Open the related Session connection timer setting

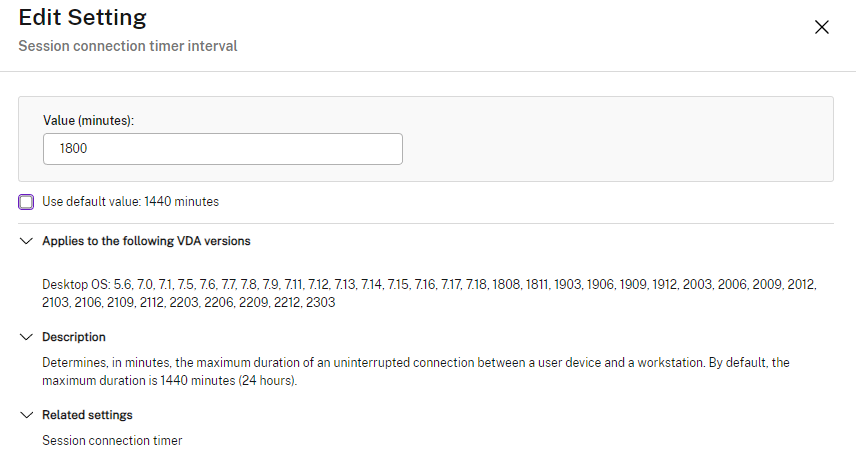coord(112,440)
